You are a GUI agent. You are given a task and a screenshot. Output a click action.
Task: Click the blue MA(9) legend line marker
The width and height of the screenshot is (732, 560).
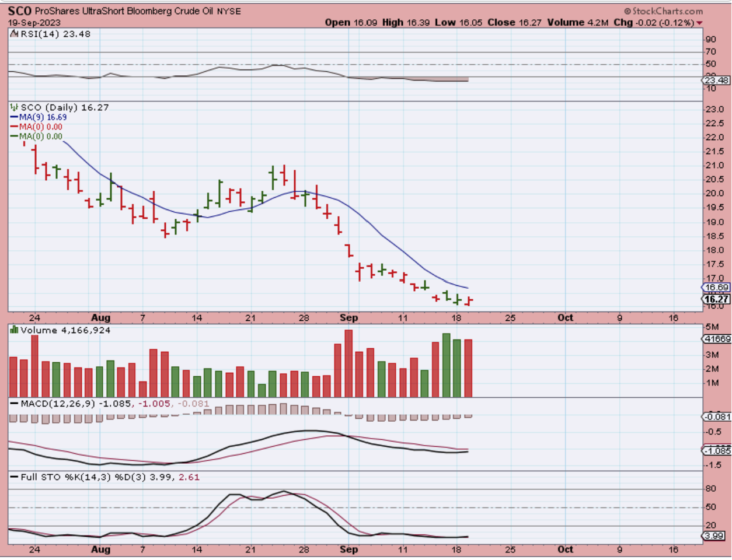tap(15, 117)
